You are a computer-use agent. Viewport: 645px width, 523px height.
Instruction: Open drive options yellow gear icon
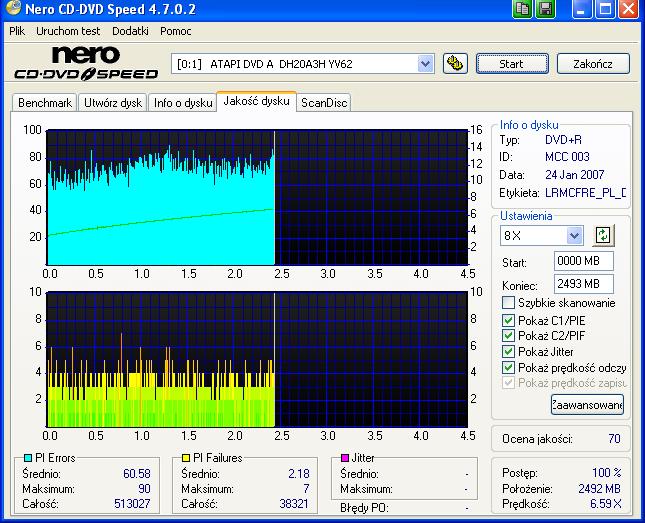pyautogui.click(x=455, y=64)
